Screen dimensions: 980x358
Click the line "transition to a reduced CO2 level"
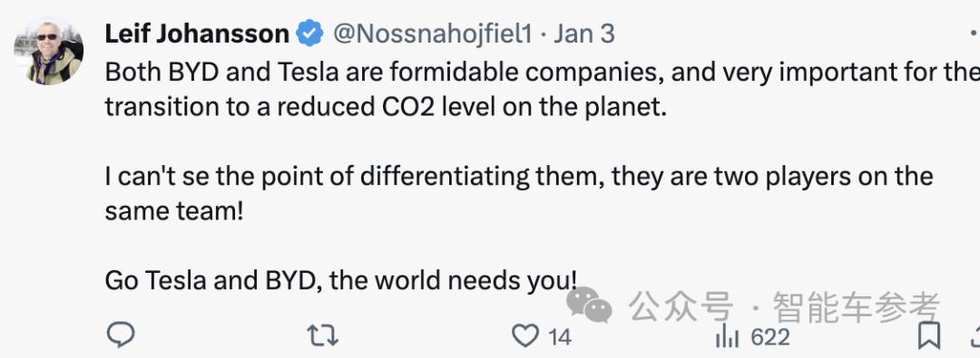[386, 107]
